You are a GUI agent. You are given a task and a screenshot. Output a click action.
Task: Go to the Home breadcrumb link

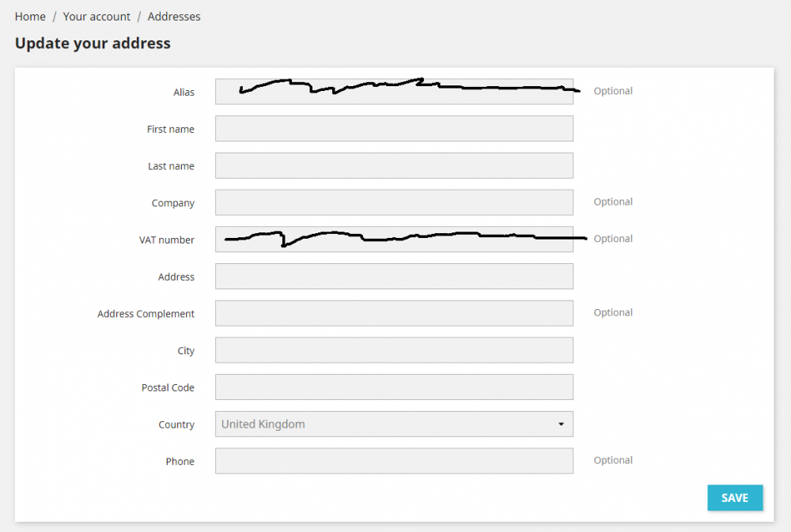pyautogui.click(x=30, y=17)
